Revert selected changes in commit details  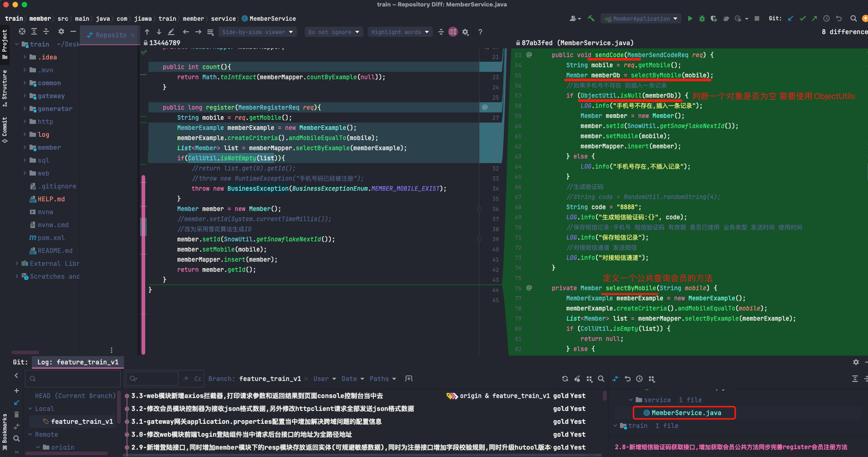pyautogui.click(x=627, y=379)
